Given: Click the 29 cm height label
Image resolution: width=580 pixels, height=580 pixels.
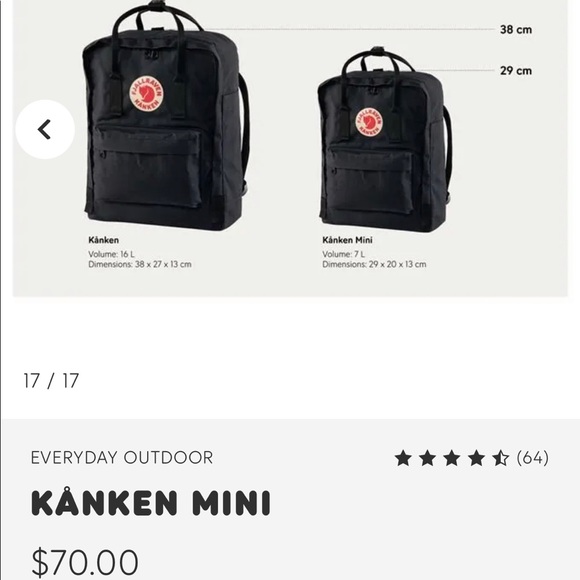Looking at the screenshot, I should coord(516,71).
